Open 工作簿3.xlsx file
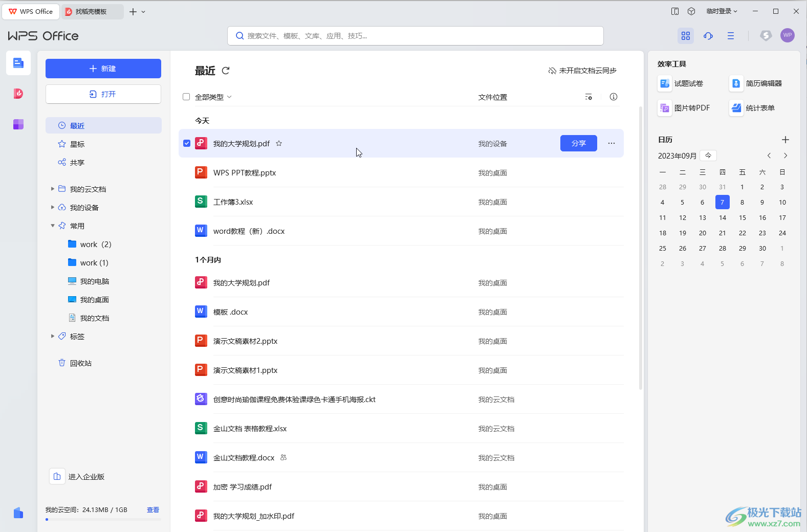 [401, 202]
